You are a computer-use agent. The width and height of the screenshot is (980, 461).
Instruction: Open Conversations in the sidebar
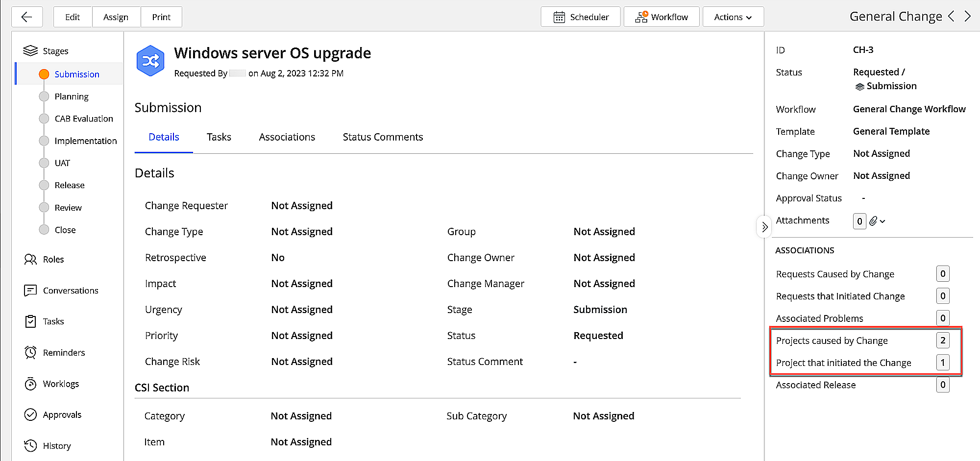click(x=70, y=291)
